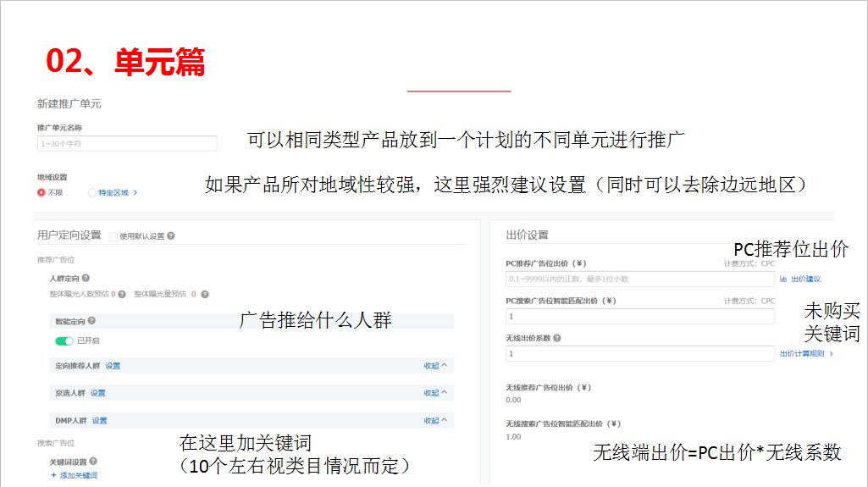Screen dimensions: 868x487
Task: Click the 用户定向设置 heading
Action: [x=69, y=235]
